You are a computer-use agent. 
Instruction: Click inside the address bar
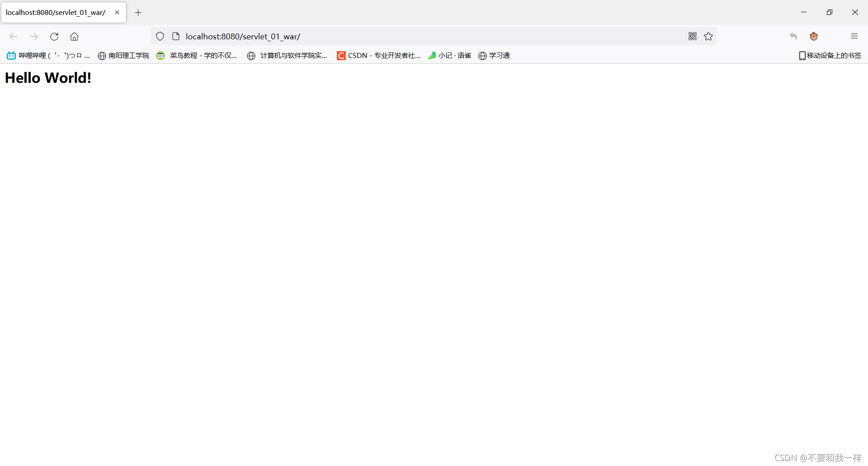point(407,36)
